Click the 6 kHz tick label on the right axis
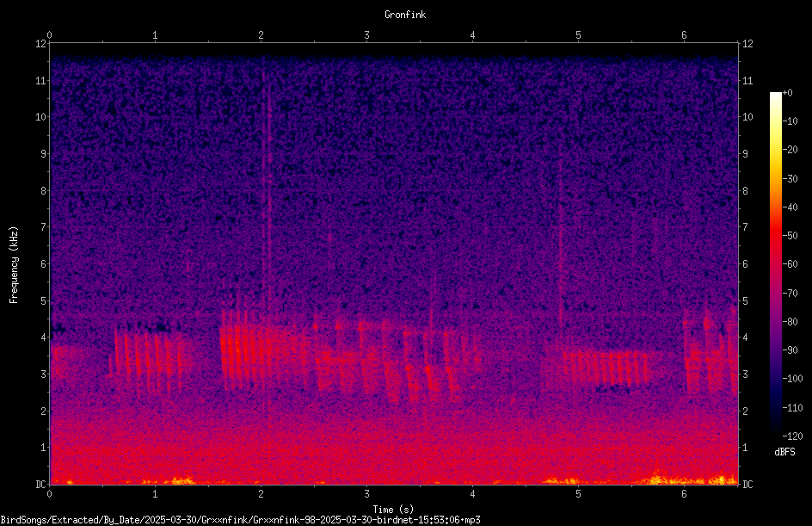 click(745, 263)
